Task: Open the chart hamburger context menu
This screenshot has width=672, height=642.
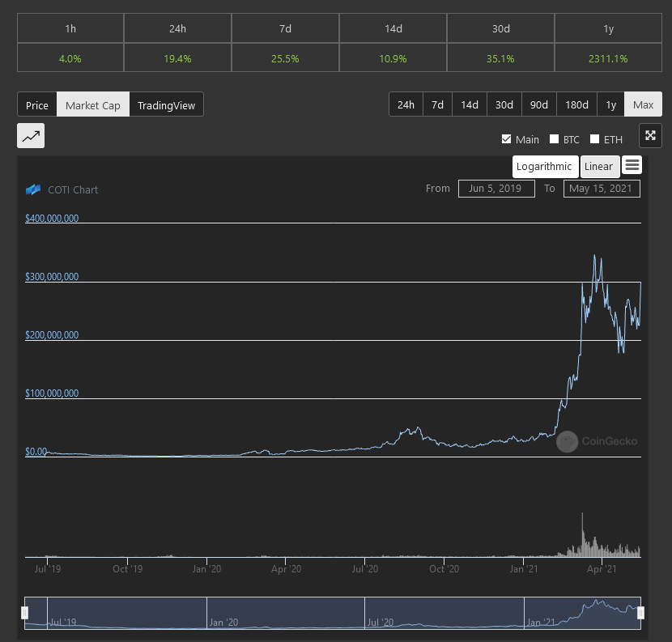Action: [632, 164]
